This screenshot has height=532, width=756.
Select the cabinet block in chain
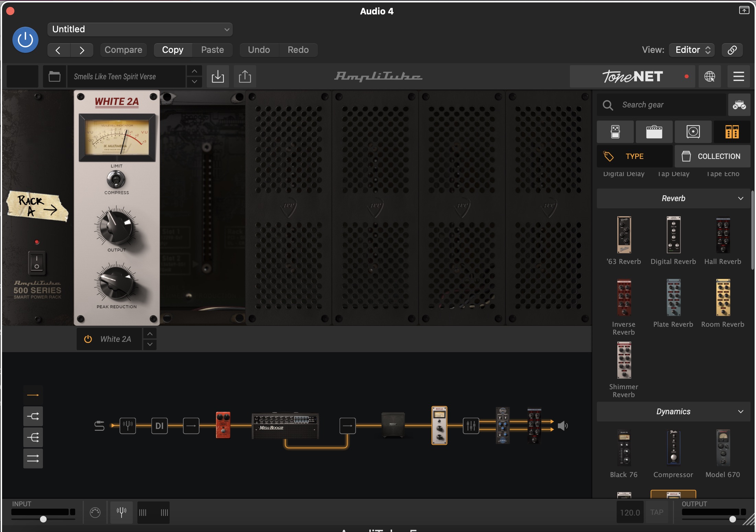393,425
